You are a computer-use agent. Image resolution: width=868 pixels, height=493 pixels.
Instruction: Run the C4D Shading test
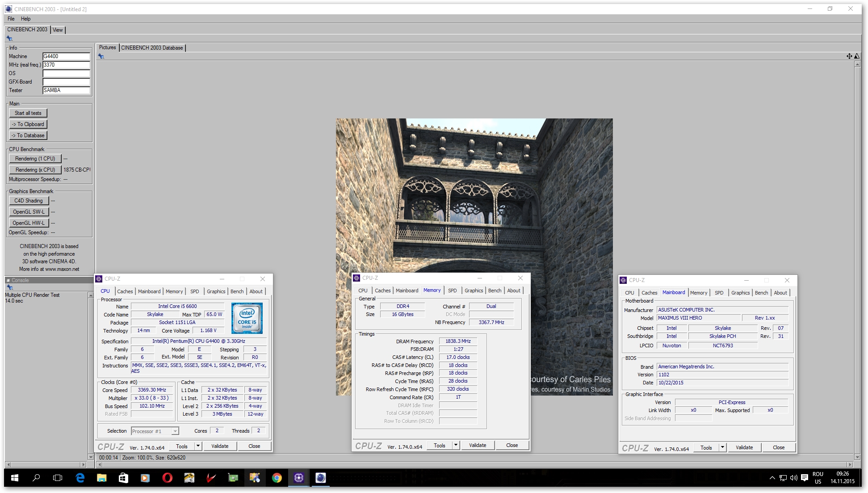coord(29,201)
